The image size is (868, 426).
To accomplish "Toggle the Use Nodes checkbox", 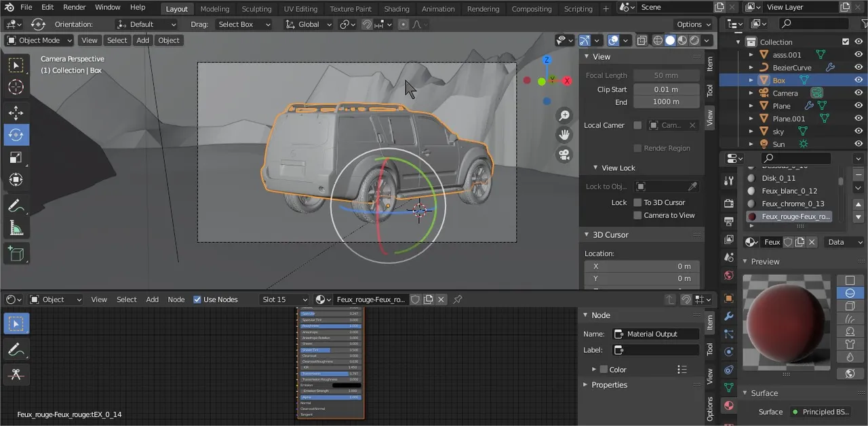I will tap(197, 299).
